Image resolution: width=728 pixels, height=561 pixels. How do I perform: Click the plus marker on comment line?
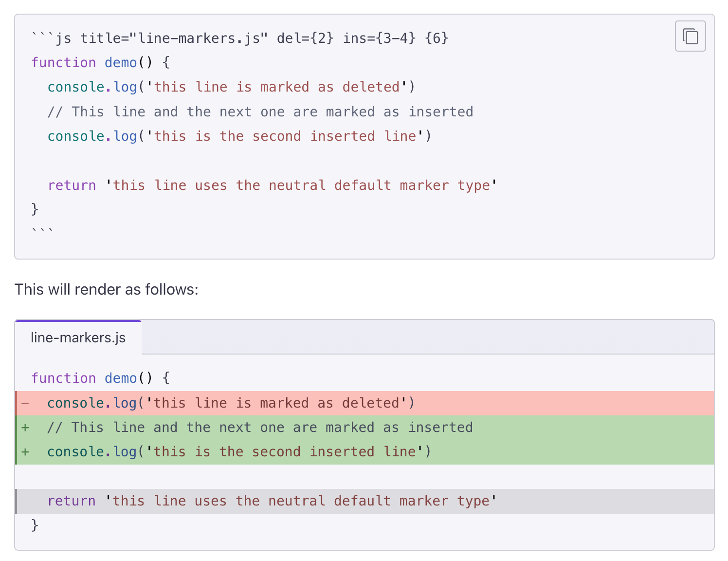pos(25,428)
